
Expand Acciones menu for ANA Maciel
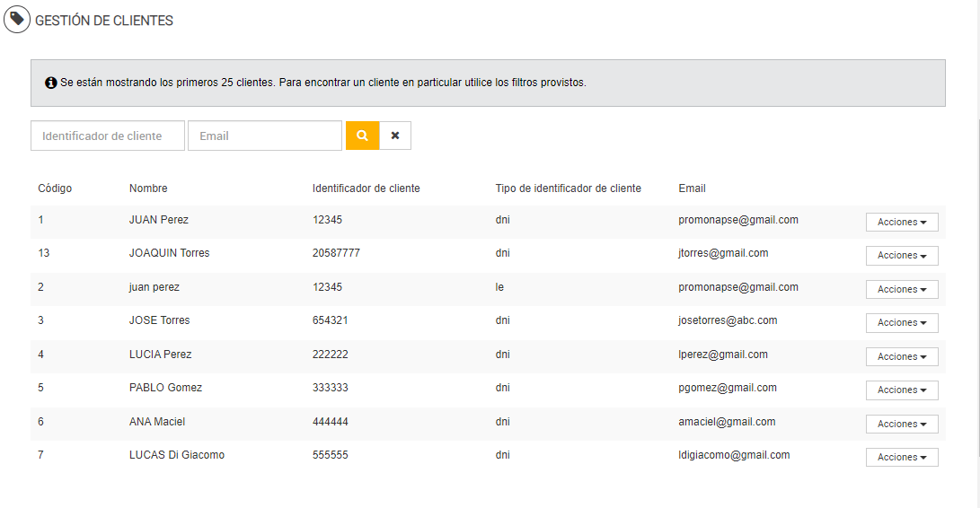pyautogui.click(x=902, y=424)
